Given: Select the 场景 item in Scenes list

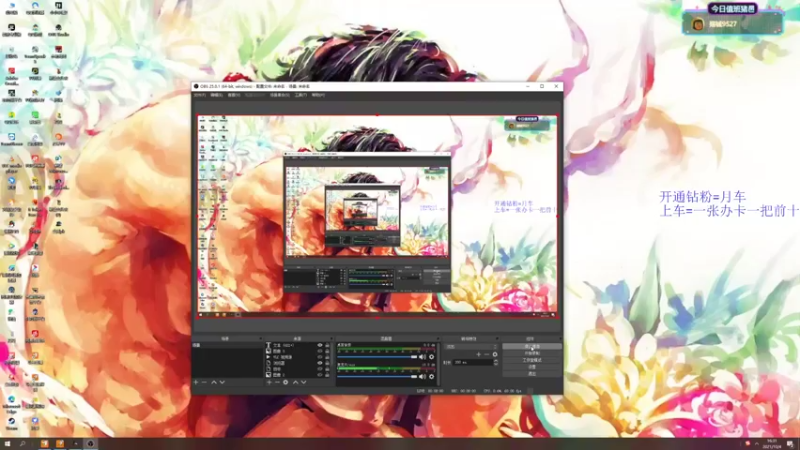Looking at the screenshot, I should click(228, 345).
